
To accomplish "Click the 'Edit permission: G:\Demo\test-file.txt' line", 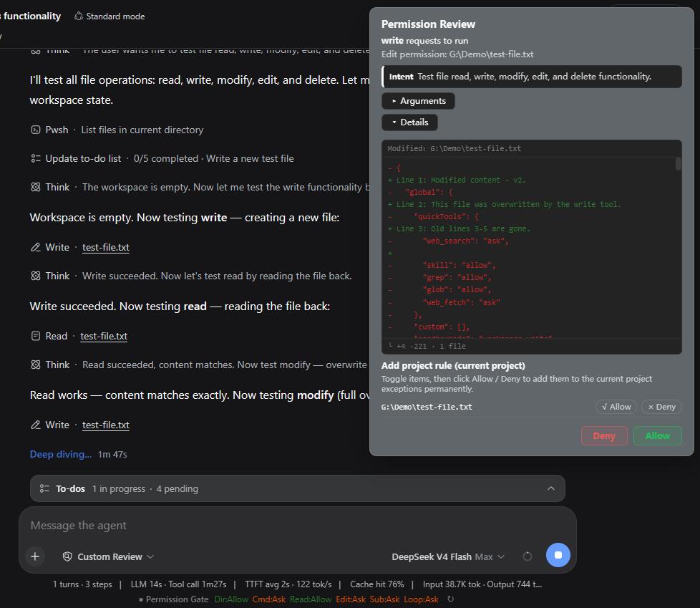I will pyautogui.click(x=457, y=54).
